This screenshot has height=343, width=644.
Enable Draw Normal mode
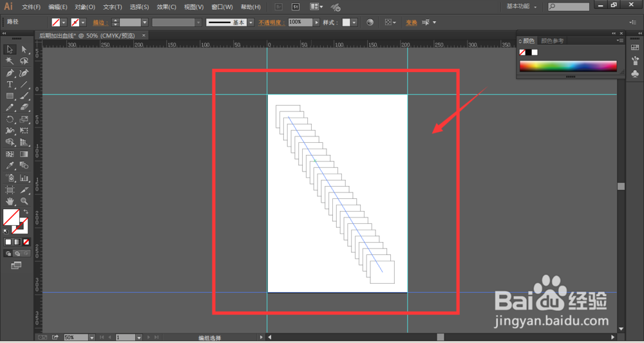pos(8,254)
